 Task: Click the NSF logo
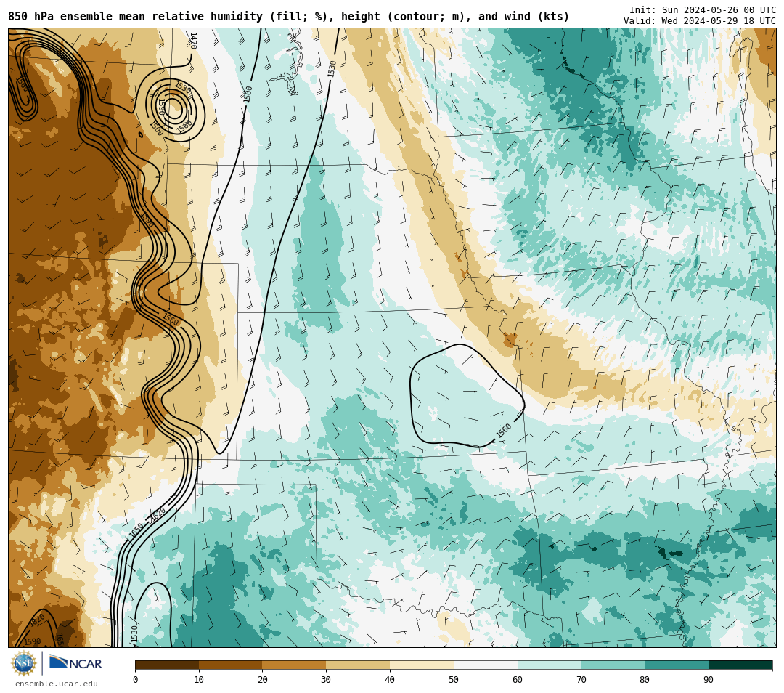pos(24,663)
